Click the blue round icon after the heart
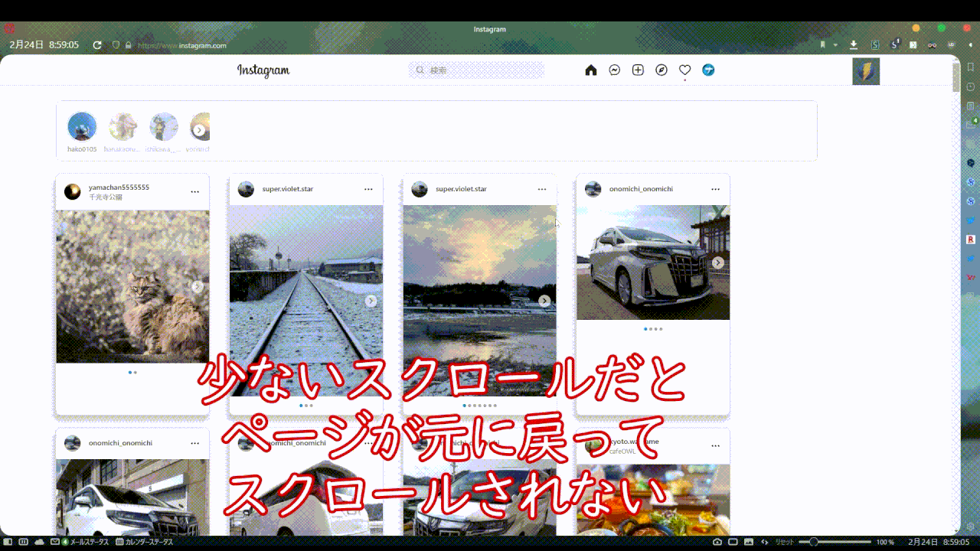This screenshot has height=551, width=980. tap(708, 70)
